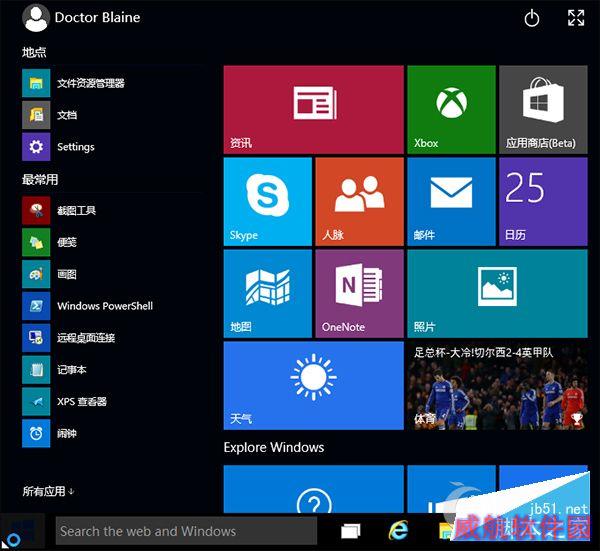This screenshot has width=600, height=551.
Task: Expand Start menu to full screen
Action: [576, 18]
